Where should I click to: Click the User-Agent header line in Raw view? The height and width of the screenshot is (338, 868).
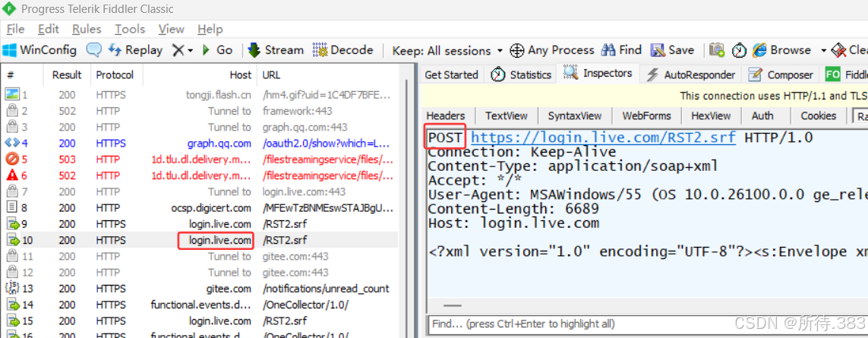[x=648, y=194]
